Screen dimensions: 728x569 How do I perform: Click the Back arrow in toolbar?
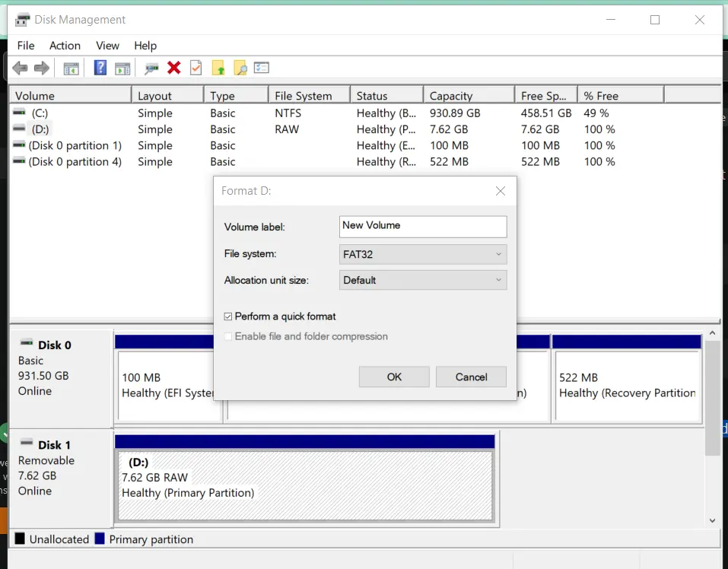coord(21,68)
